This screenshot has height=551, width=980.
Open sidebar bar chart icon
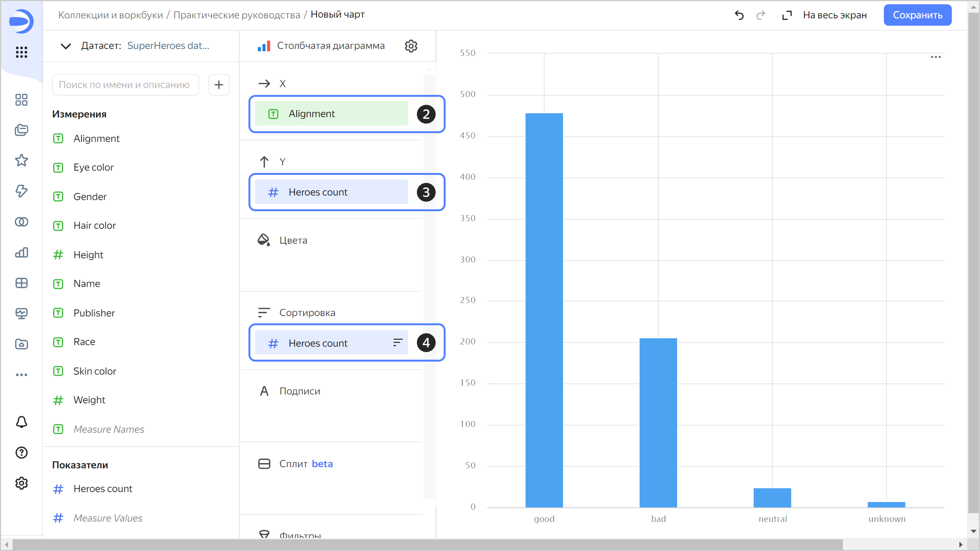click(x=21, y=253)
